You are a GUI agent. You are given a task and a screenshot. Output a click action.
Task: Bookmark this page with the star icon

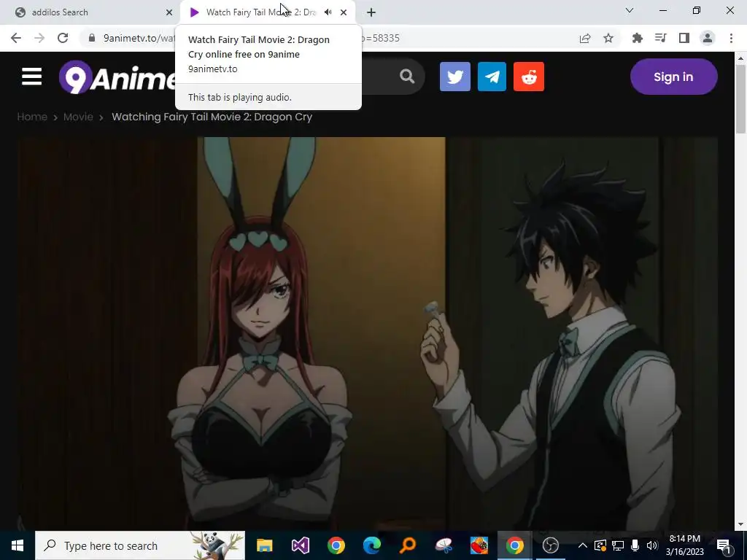point(608,38)
